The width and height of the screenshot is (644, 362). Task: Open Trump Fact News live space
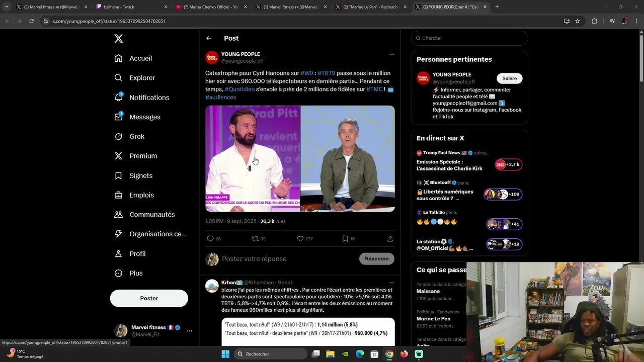[469, 161]
